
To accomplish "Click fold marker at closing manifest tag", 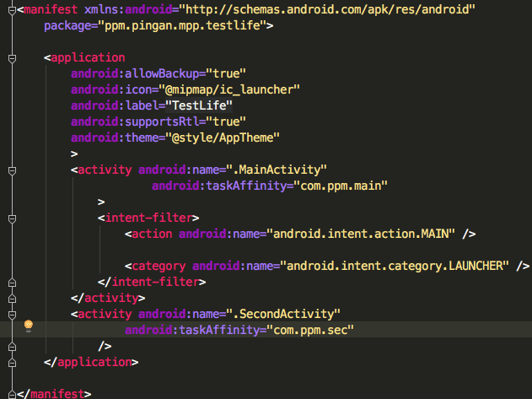I will point(12,395).
